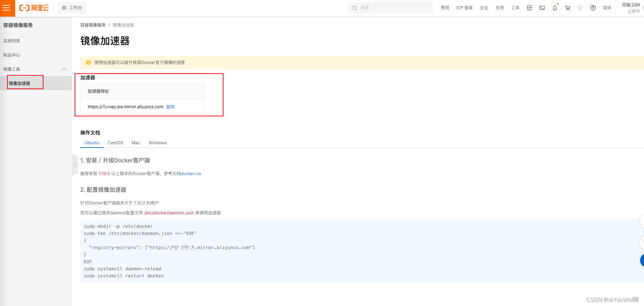Click the registry-mirrors code line
644x306 pixels.
click(x=172, y=248)
